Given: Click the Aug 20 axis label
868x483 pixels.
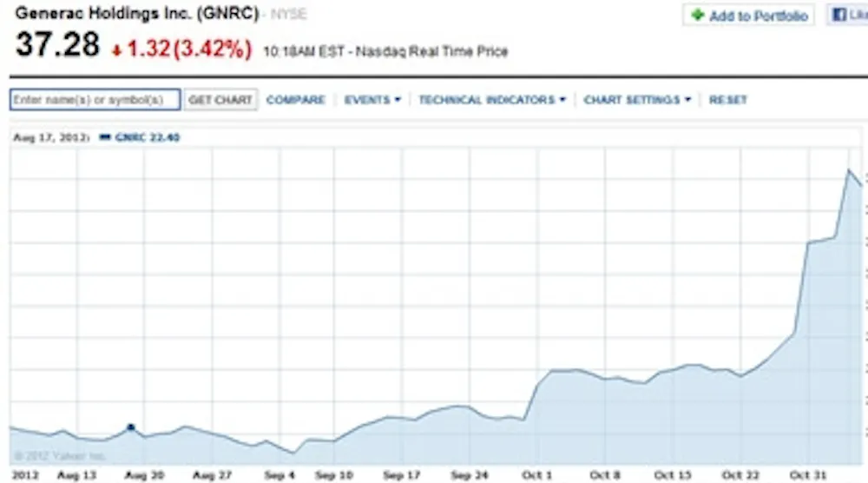Looking at the screenshot, I should click(144, 475).
